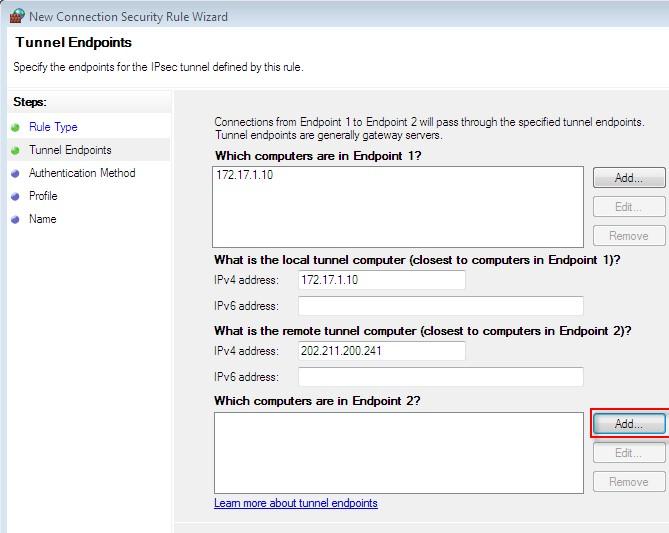Click the green bullet beside Rule Type
The image size is (669, 533).
(16, 127)
